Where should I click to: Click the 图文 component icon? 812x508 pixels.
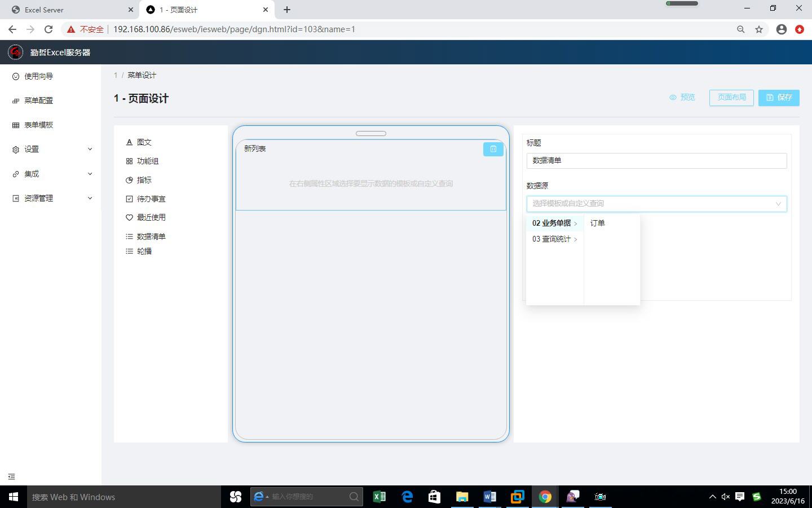pos(129,142)
